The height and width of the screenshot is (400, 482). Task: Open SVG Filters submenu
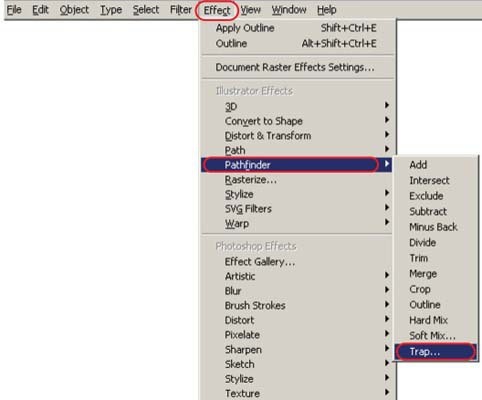click(297, 209)
